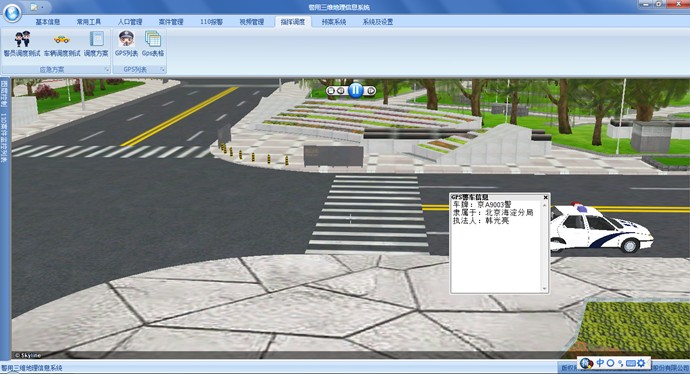Click the IME settings gear in language bar
This screenshot has height=375, width=690.
641,363
